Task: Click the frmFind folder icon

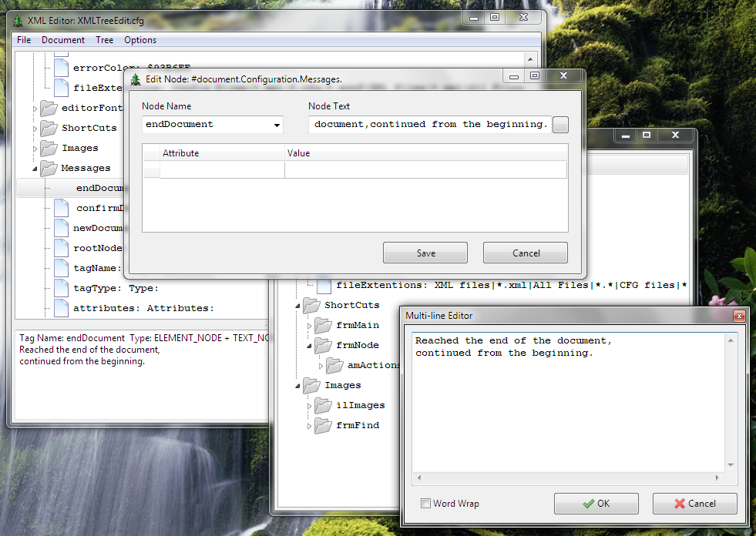Action: (x=323, y=426)
